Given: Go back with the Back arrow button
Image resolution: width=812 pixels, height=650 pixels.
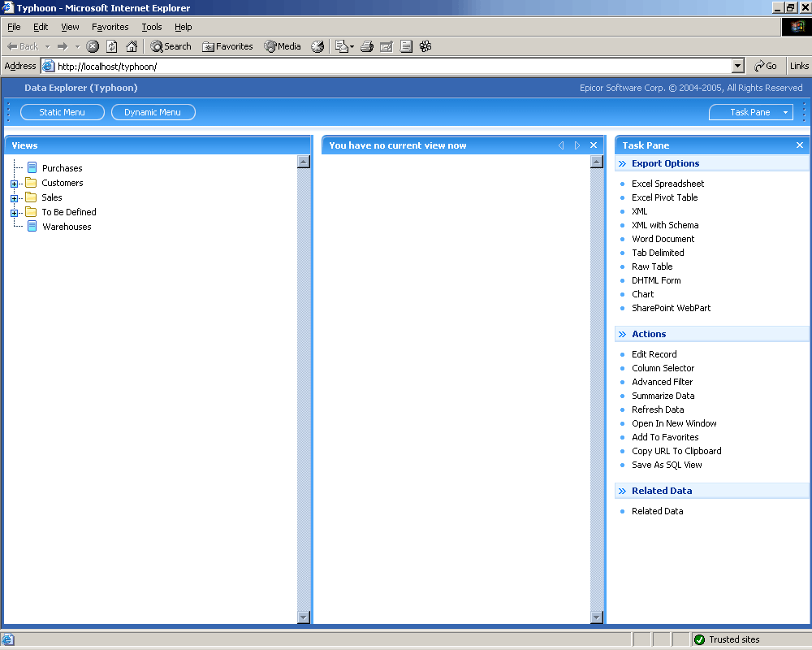Looking at the screenshot, I should tap(23, 46).
